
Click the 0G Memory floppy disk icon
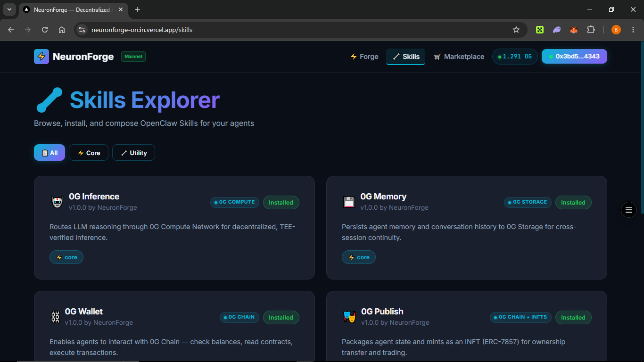tap(349, 202)
